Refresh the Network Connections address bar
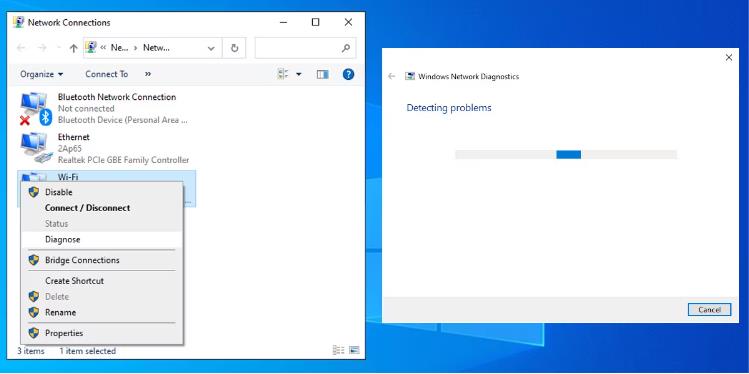The image size is (749, 374). click(234, 48)
